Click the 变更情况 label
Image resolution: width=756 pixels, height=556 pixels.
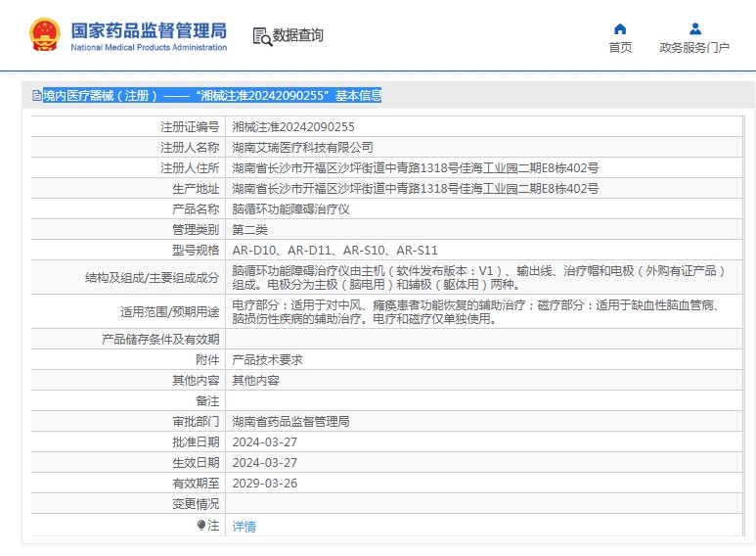click(x=196, y=504)
